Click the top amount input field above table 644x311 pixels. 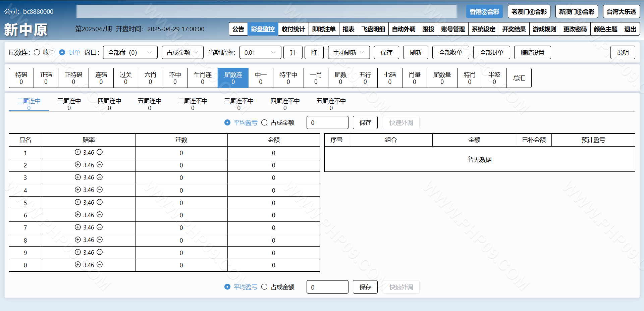[x=327, y=122]
